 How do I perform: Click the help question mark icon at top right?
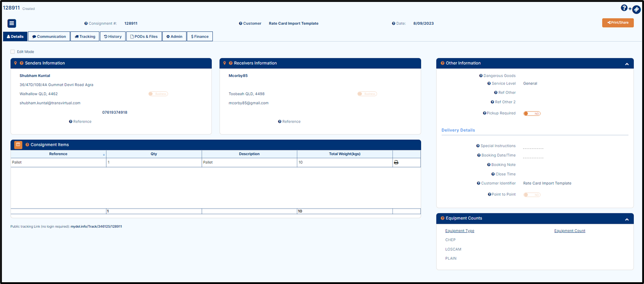[624, 8]
